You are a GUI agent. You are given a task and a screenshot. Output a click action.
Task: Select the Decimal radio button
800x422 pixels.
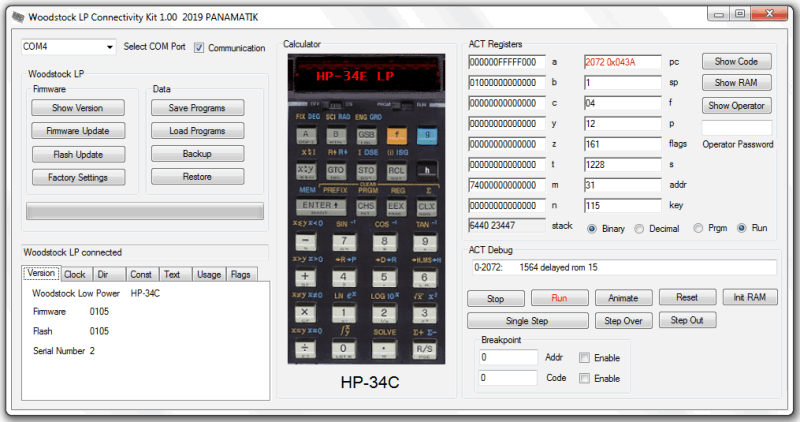coord(639,228)
